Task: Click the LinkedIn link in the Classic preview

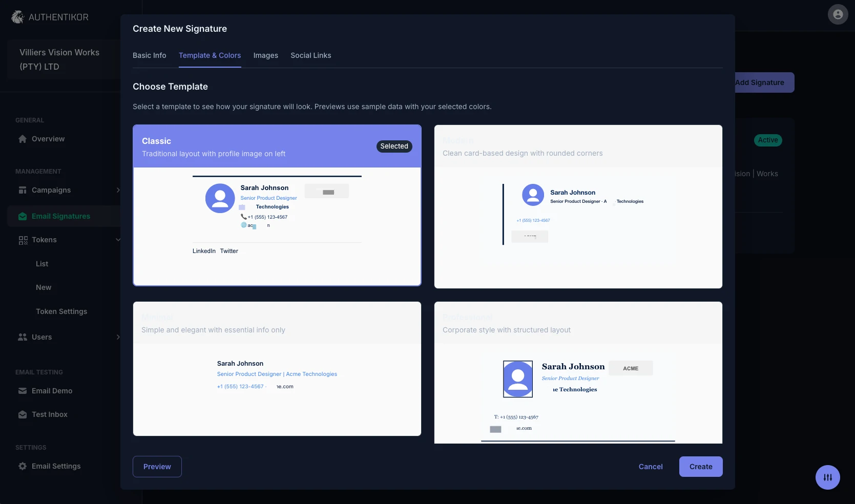Action: tap(203, 251)
